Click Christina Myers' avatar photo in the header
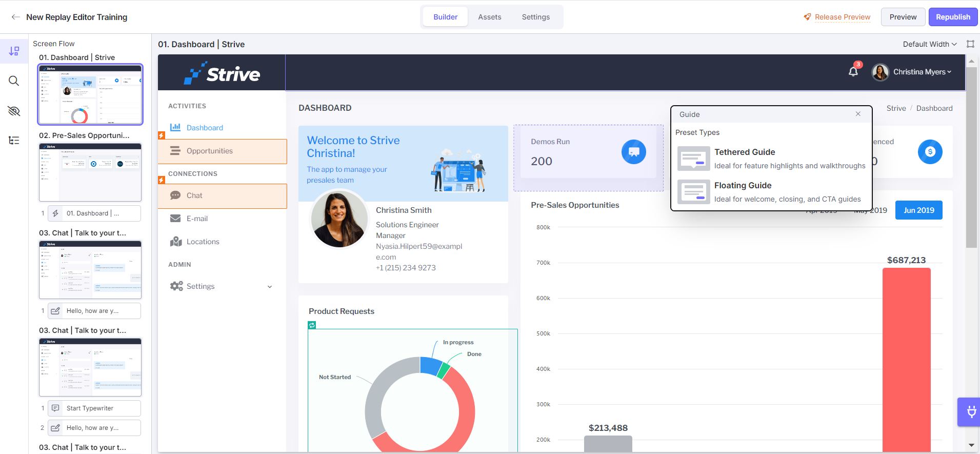This screenshot has width=980, height=454. click(x=880, y=72)
